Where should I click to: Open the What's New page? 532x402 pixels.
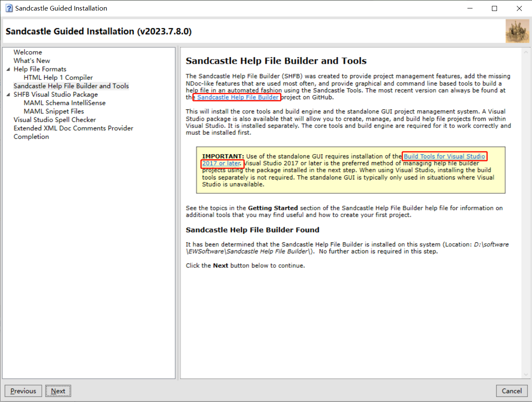(x=32, y=61)
